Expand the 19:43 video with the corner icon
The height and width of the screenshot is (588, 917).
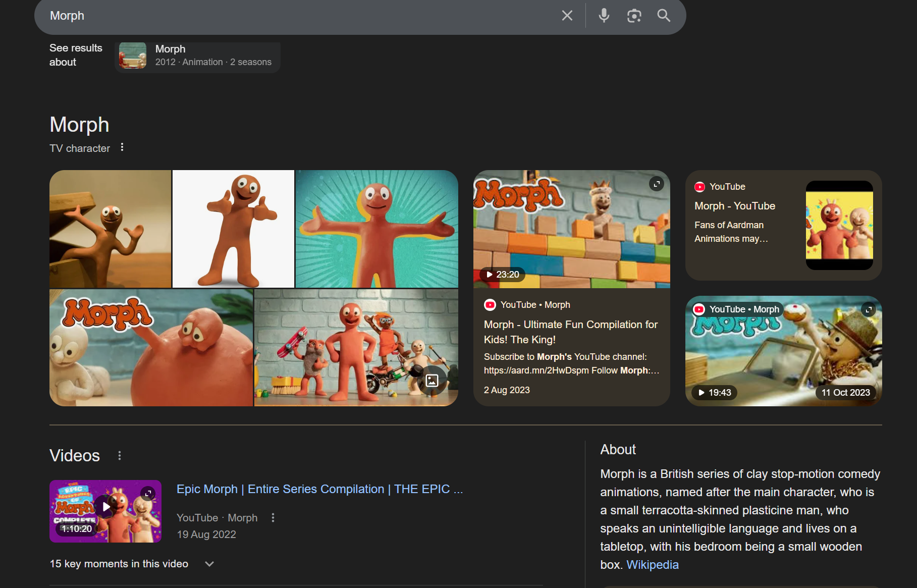868,309
